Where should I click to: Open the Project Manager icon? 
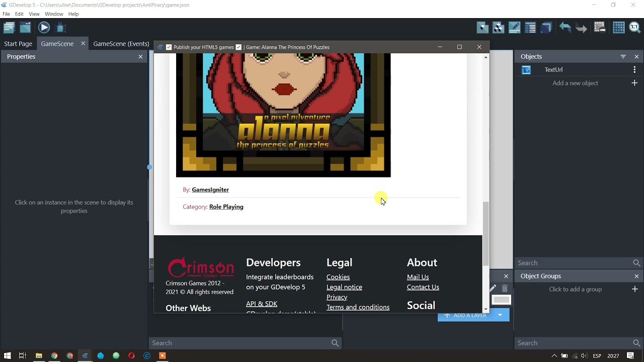pyautogui.click(x=9, y=28)
